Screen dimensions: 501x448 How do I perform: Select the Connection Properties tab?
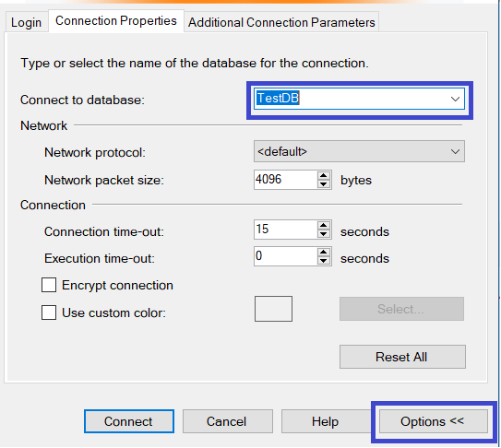(116, 21)
